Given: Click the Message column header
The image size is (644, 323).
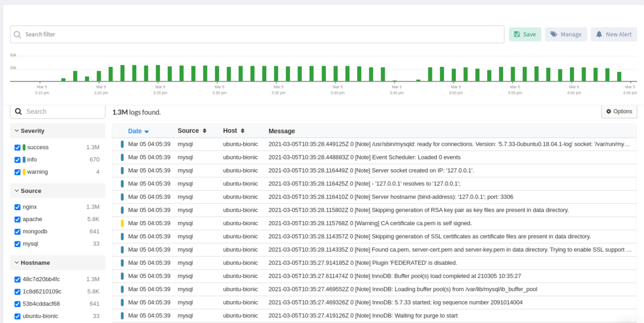Looking at the screenshot, I should tap(281, 131).
